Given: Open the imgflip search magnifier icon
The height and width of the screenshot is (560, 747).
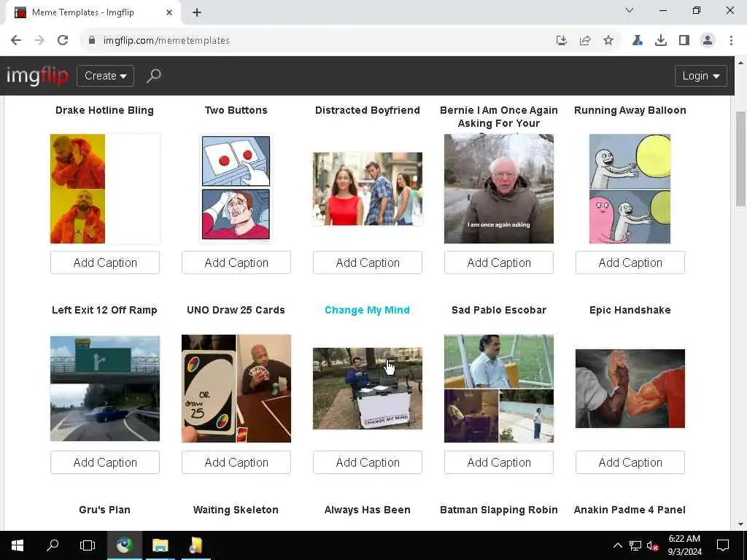Looking at the screenshot, I should [x=153, y=76].
